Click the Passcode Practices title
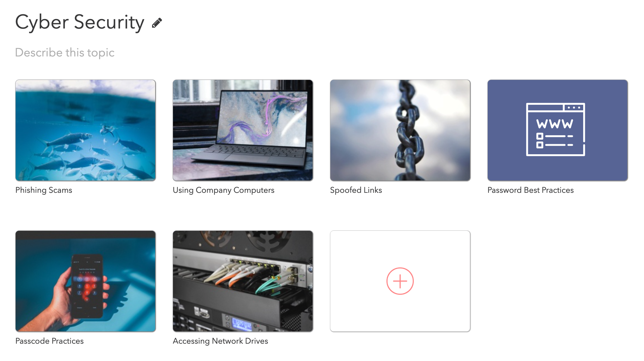 click(x=49, y=341)
